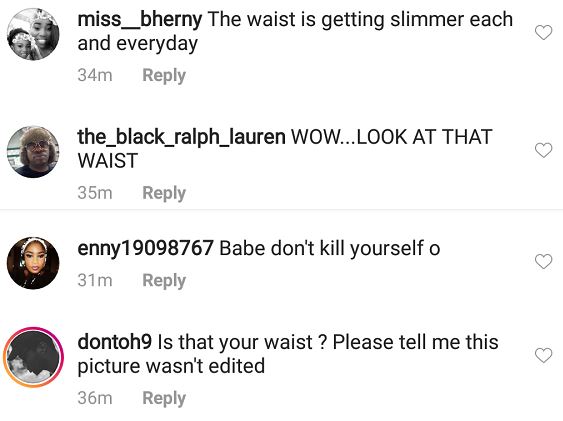Tap heart beside enny19098767's comment
This screenshot has height=421, width=563.
[543, 261]
